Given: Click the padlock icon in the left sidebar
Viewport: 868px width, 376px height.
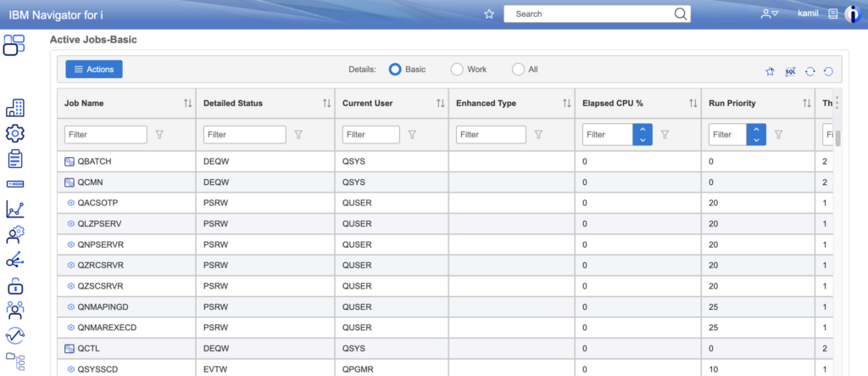Looking at the screenshot, I should [x=15, y=285].
